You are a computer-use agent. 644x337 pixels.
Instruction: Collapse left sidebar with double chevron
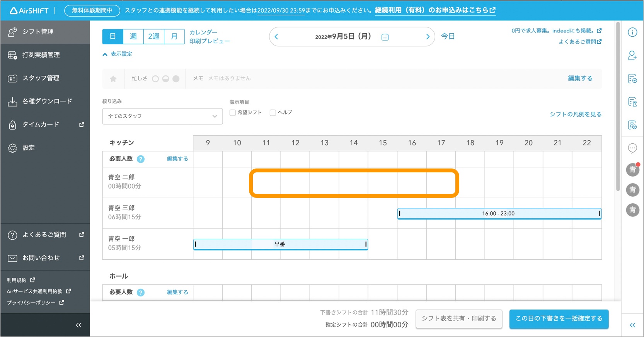click(x=78, y=325)
